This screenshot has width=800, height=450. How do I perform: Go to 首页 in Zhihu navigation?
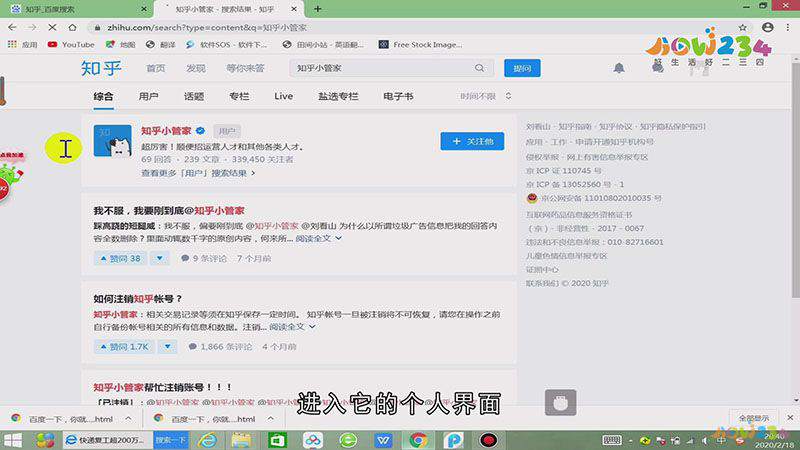tap(156, 68)
